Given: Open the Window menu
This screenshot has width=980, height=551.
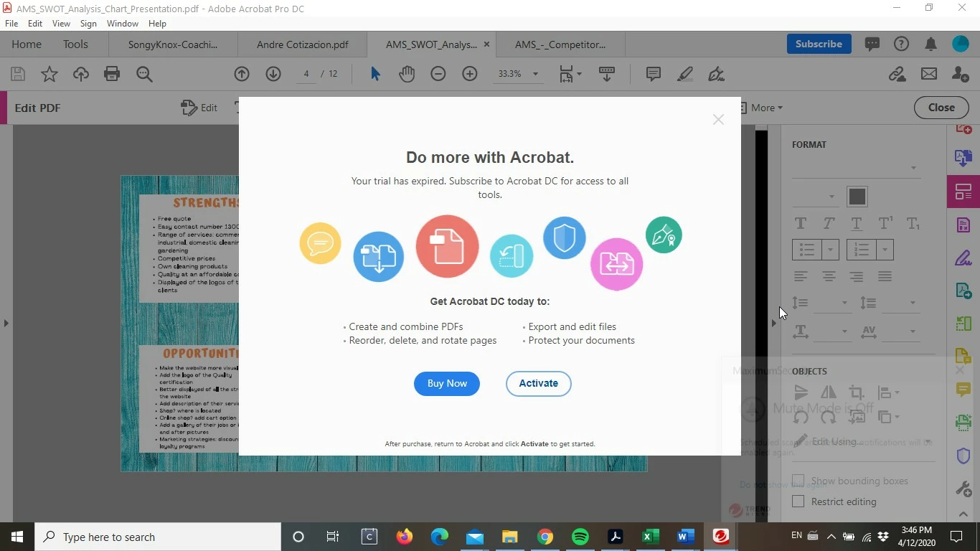Looking at the screenshot, I should pyautogui.click(x=123, y=24).
